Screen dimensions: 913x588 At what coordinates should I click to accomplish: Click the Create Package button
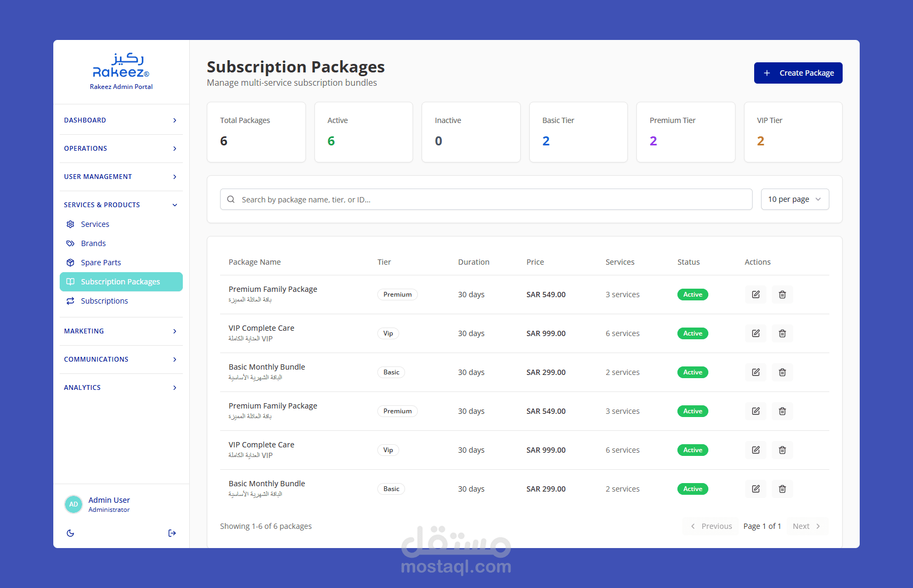coord(798,73)
